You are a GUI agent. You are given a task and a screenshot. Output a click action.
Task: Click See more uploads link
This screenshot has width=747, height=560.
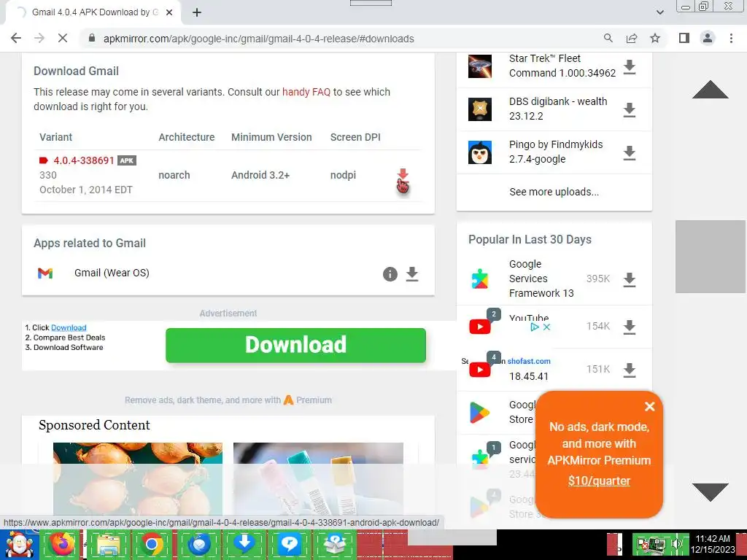[x=554, y=192]
